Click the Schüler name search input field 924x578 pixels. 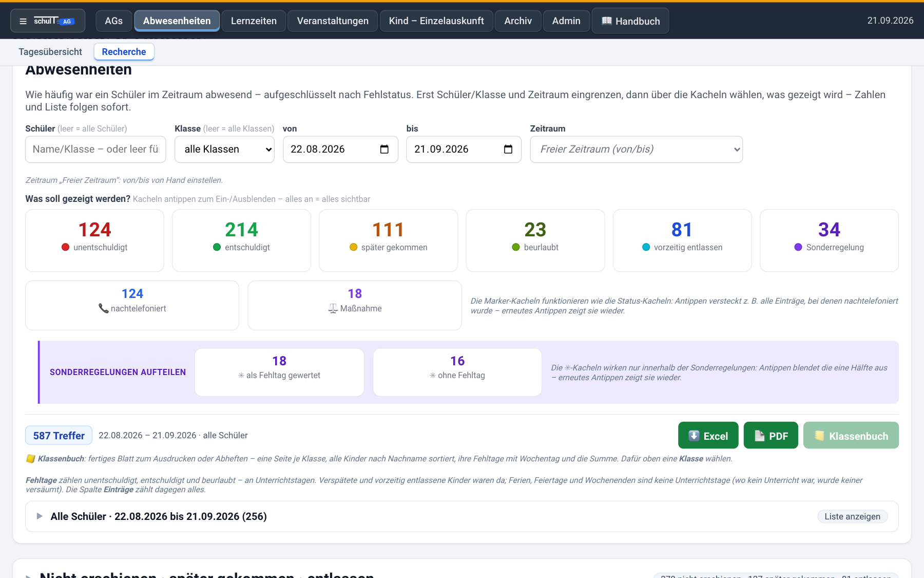point(95,149)
